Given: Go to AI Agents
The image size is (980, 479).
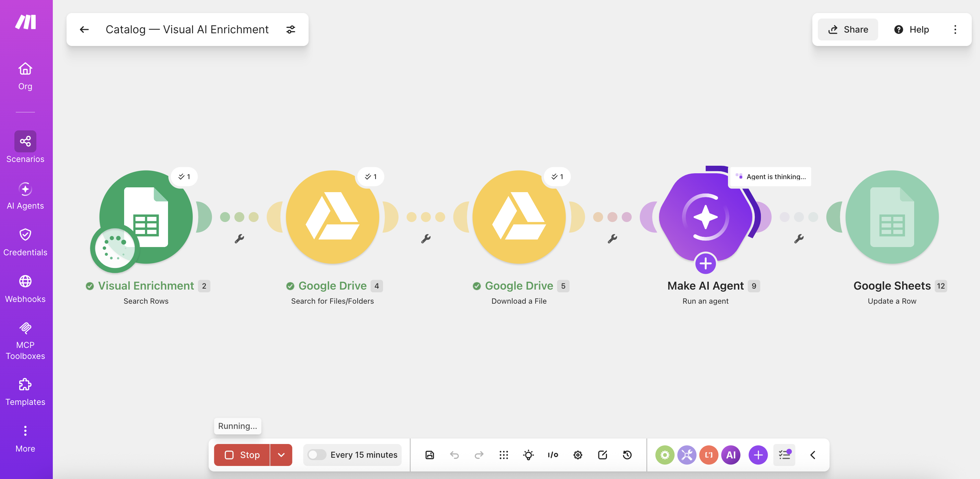Looking at the screenshot, I should point(25,196).
